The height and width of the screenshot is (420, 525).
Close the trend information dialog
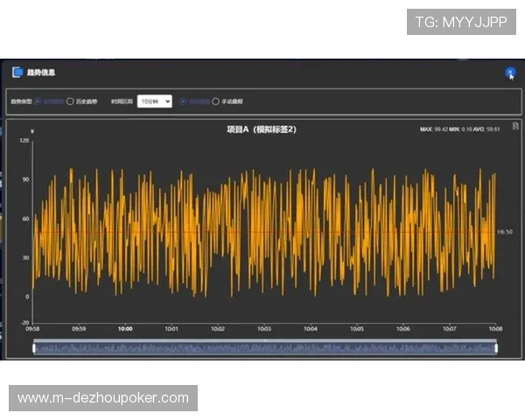click(509, 73)
